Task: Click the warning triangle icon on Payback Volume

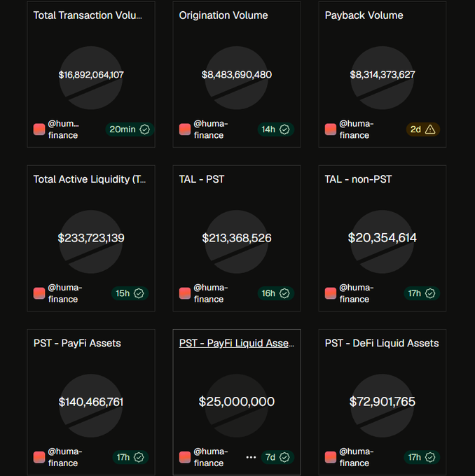Action: click(x=430, y=129)
